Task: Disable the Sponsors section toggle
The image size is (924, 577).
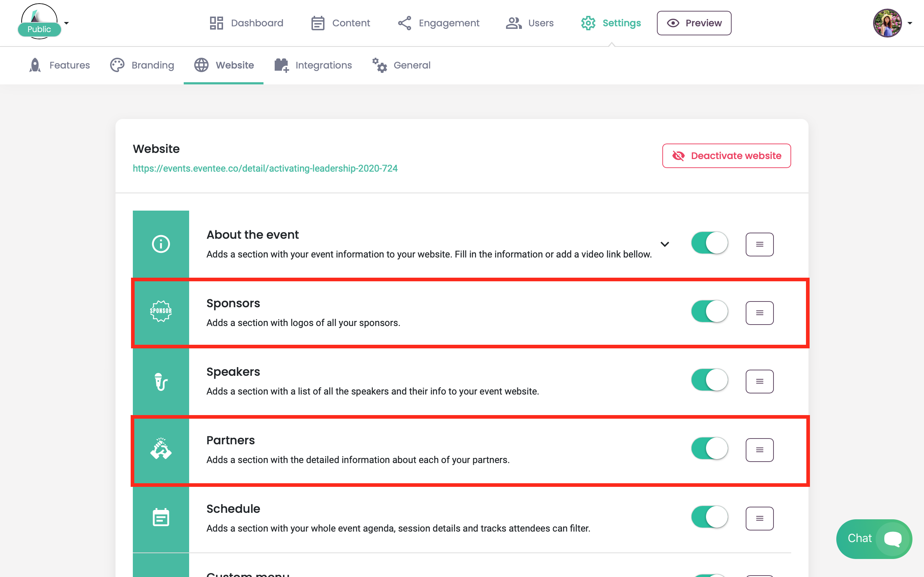Action: click(x=709, y=311)
